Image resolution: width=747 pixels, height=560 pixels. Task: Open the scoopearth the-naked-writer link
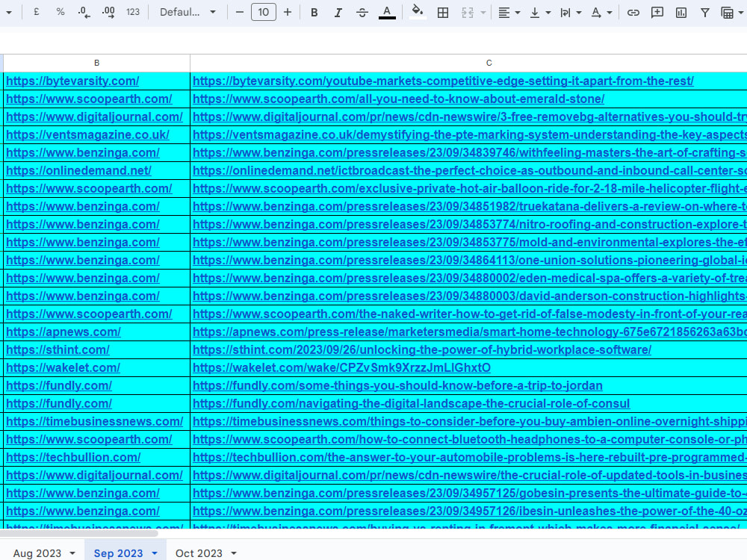point(470,314)
